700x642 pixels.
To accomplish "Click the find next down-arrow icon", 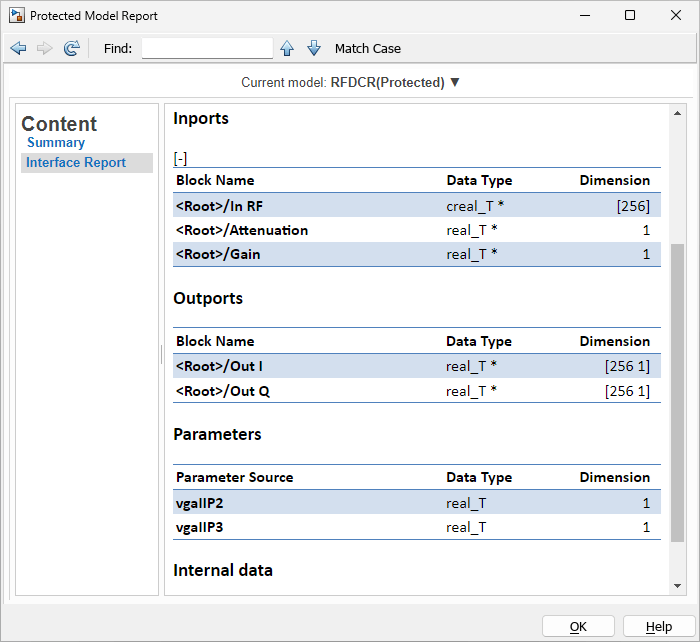I will pyautogui.click(x=314, y=48).
